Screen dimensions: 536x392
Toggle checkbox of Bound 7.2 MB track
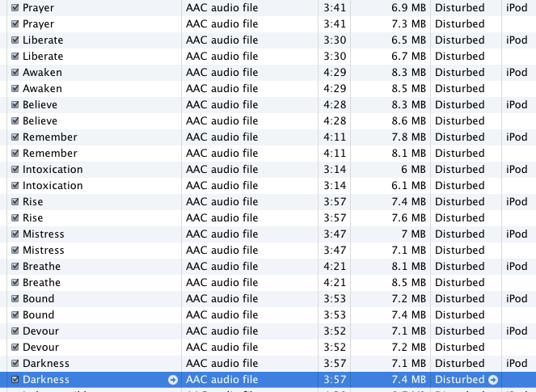point(15,298)
